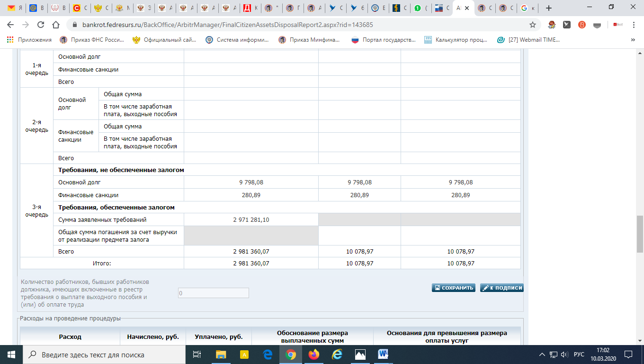Viewport: 644px width, 364px height.
Task: Click the Сохранить save button
Action: pyautogui.click(x=453, y=288)
